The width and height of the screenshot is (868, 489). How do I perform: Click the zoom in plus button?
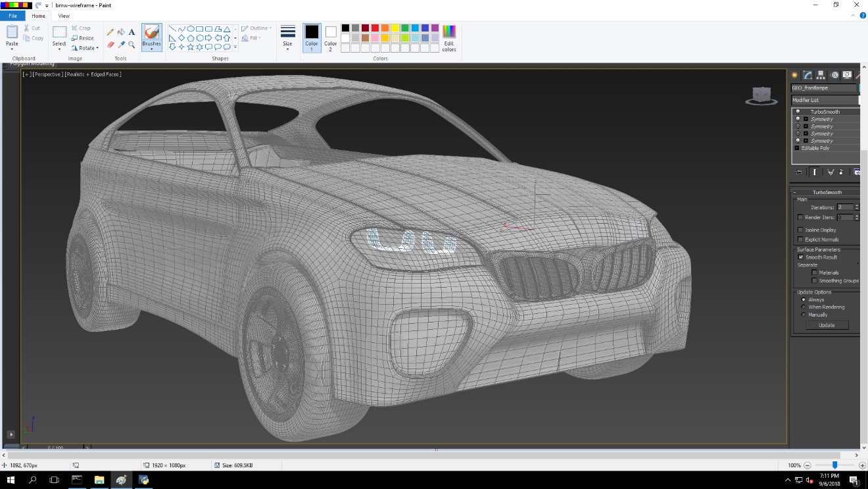(x=862, y=465)
